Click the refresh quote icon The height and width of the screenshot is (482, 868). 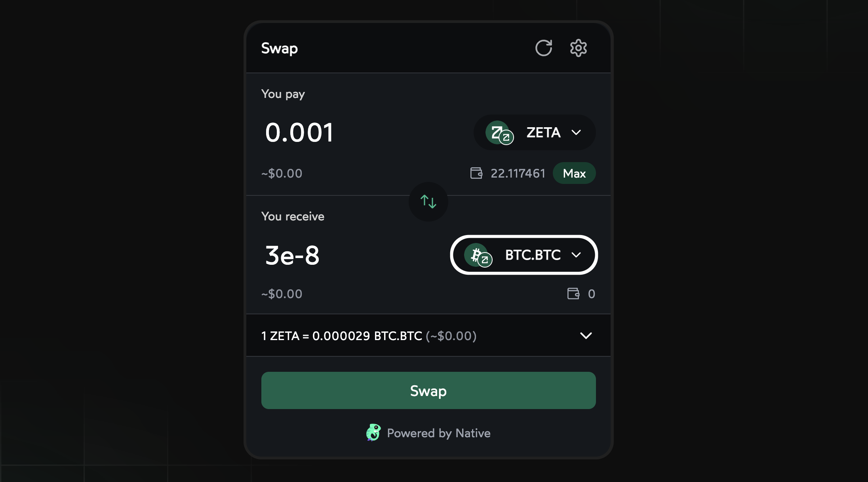click(543, 48)
